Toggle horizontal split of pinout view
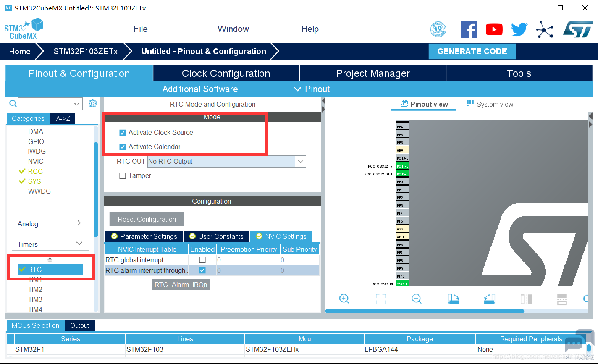The width and height of the screenshot is (598, 364). click(x=562, y=299)
